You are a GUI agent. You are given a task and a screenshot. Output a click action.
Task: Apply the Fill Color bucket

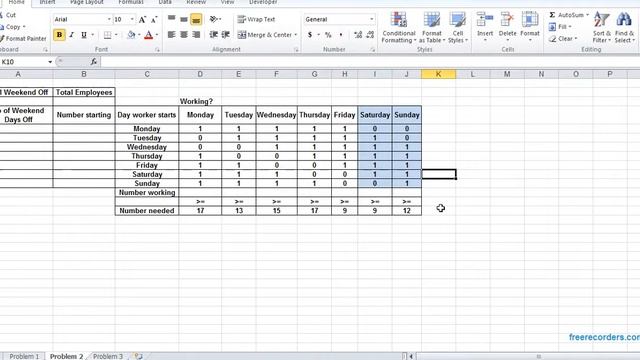coord(131,35)
